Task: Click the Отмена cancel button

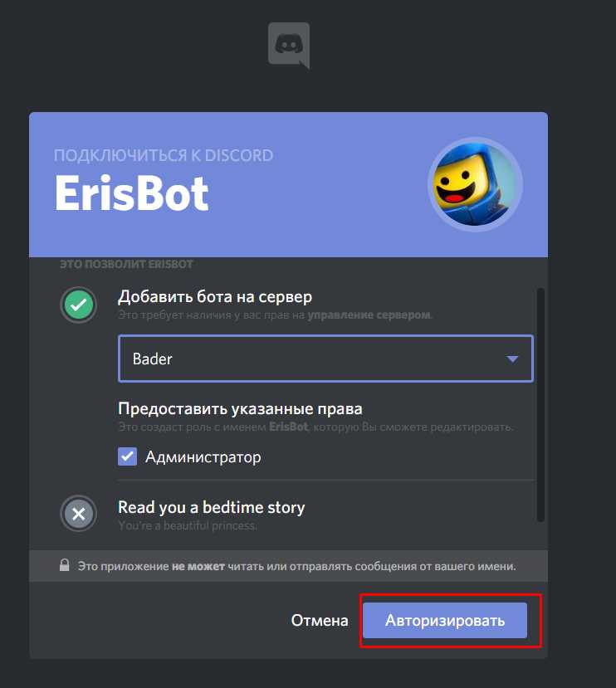Action: [x=320, y=620]
